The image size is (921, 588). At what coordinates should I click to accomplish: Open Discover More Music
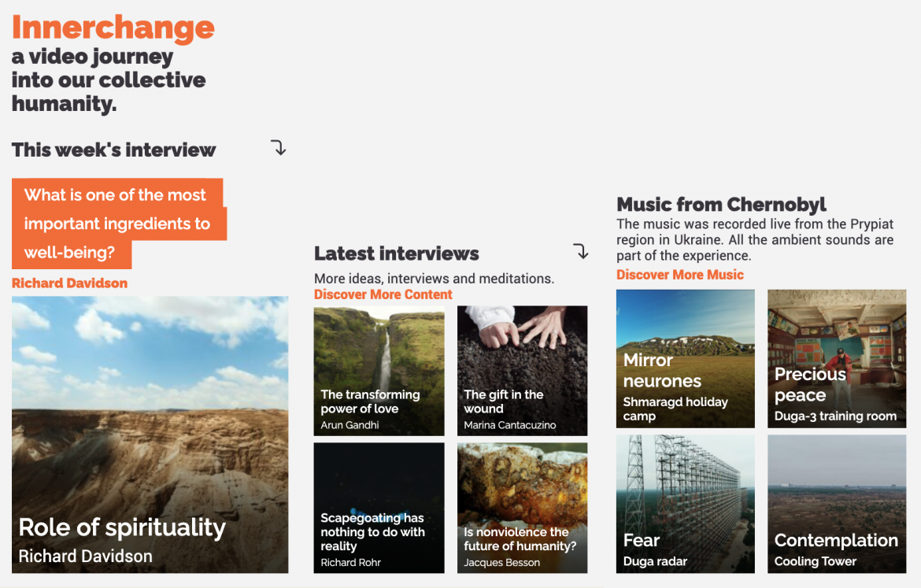679,274
